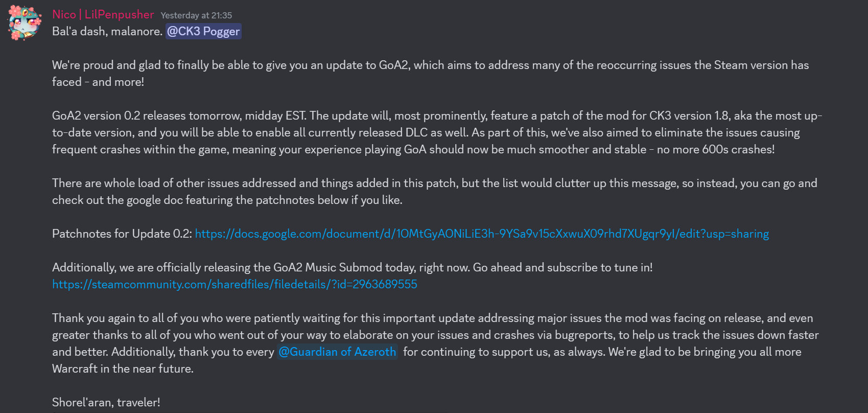Open the Google Docs patchnotes link
The image size is (868, 413).
481,234
